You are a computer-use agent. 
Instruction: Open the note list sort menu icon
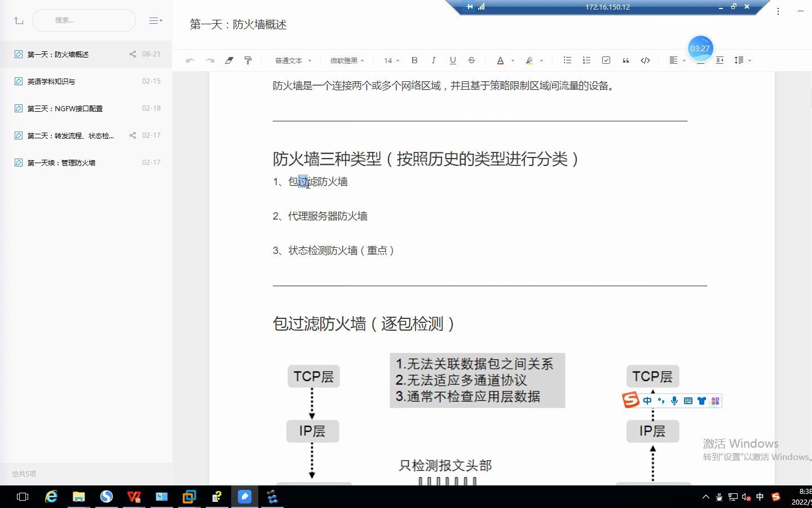156,20
